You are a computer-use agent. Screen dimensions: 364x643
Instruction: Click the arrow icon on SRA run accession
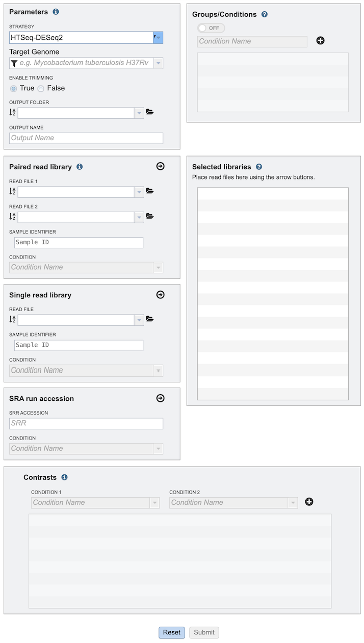click(160, 398)
